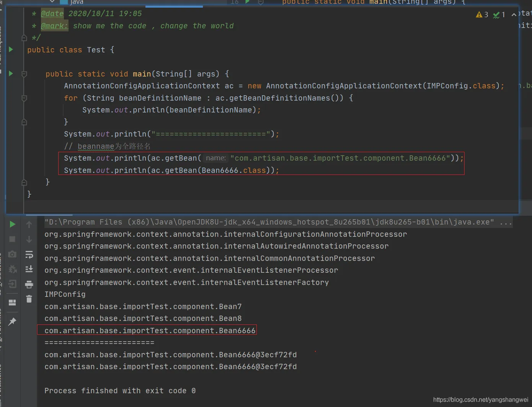Click IMPConfig.class in the constructor call
The height and width of the screenshot is (407, 532).
click(461, 86)
